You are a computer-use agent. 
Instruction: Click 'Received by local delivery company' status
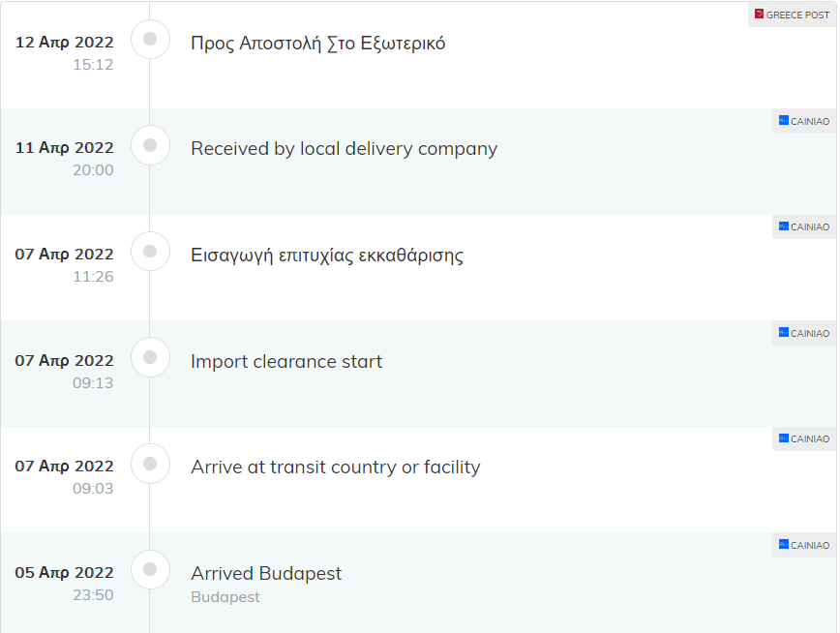pos(344,149)
